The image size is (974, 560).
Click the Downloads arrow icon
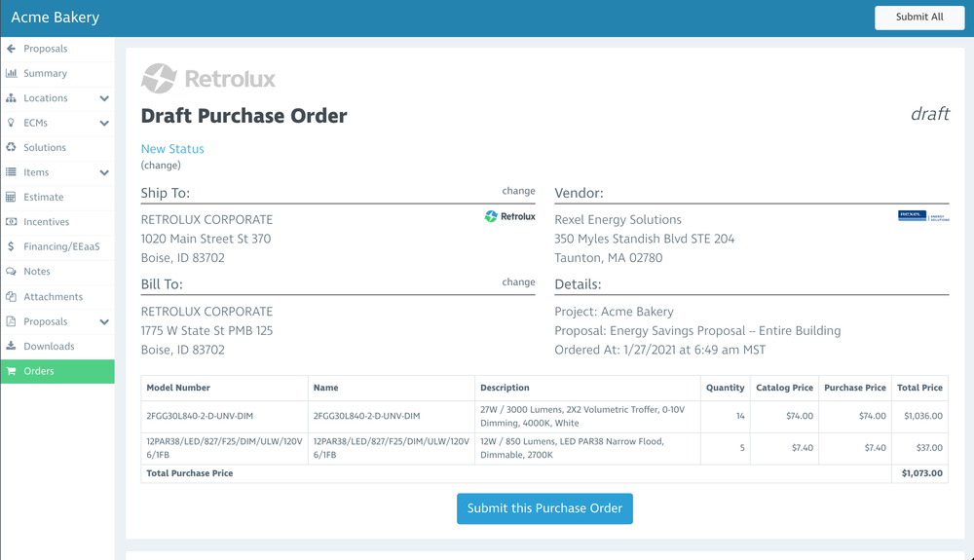(x=11, y=346)
